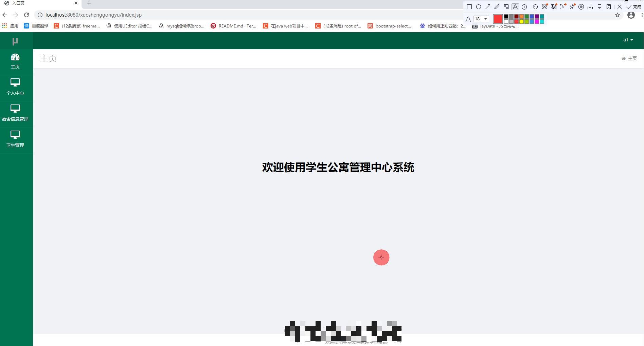This screenshot has height=346, width=644.
Task: Finish screenshot with 完成 button
Action: pyautogui.click(x=634, y=7)
